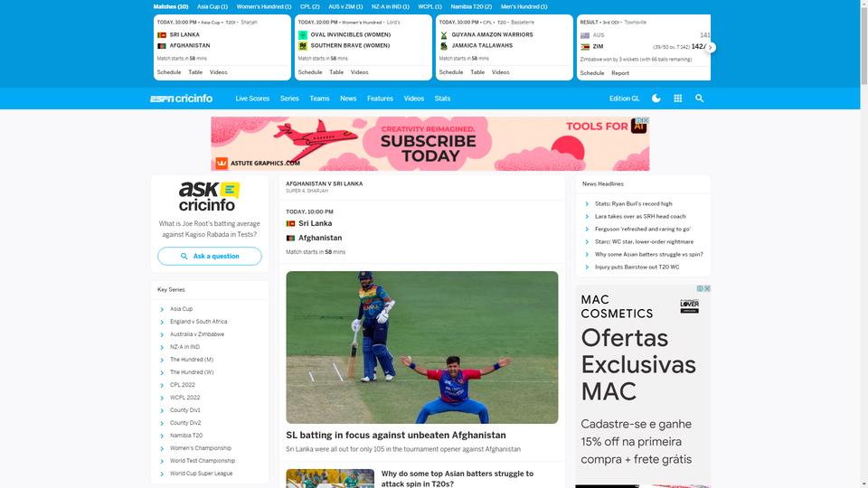
Task: Open Schedule in Sri Lanka Afghanistan card
Action: (x=169, y=72)
